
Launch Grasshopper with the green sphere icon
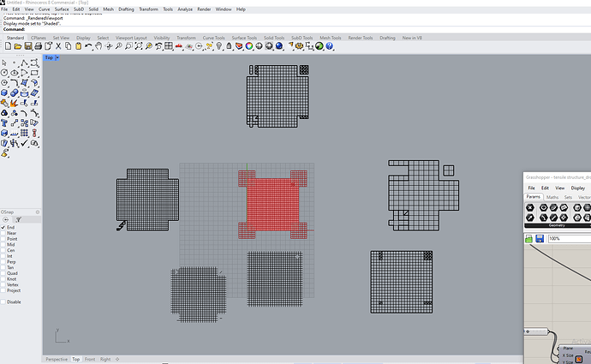(319, 46)
